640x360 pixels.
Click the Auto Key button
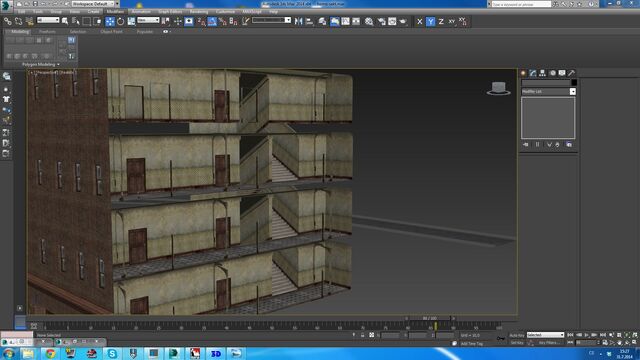tap(517, 335)
